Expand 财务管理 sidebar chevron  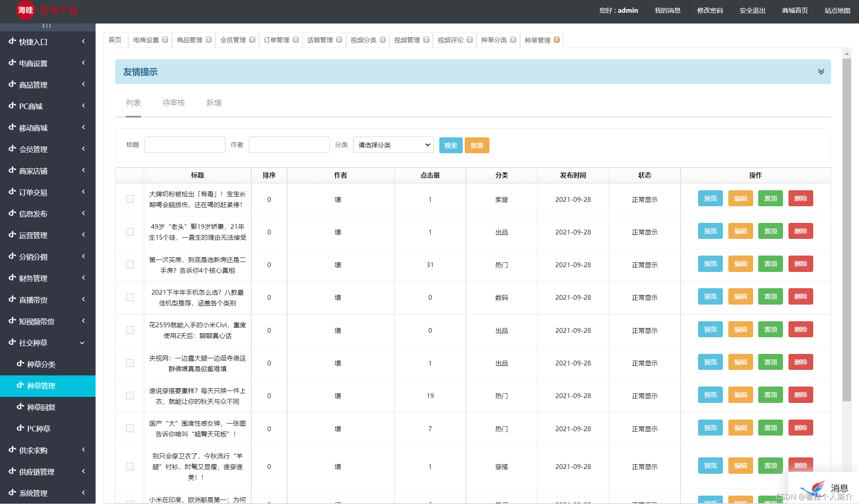[83, 278]
